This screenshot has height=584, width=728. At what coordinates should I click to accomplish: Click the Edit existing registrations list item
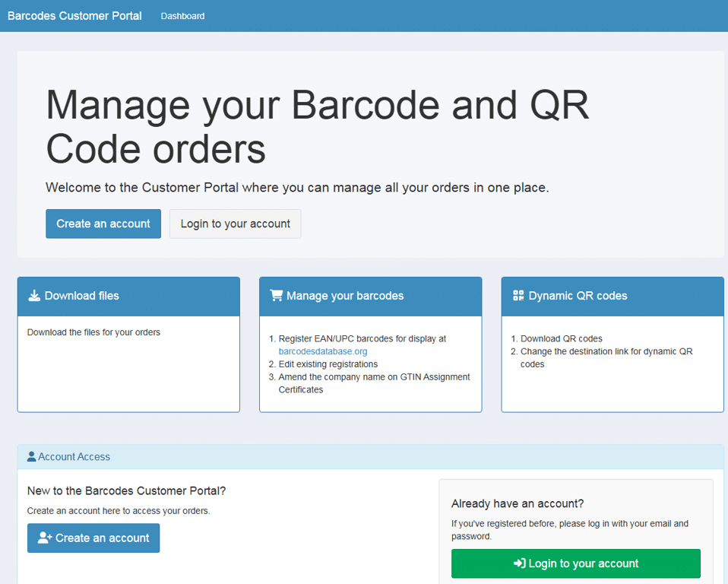[328, 364]
